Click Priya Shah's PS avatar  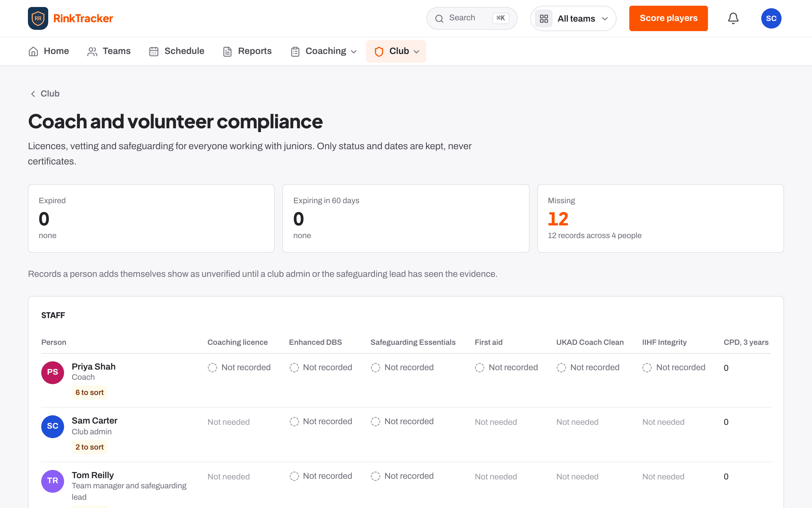click(53, 372)
